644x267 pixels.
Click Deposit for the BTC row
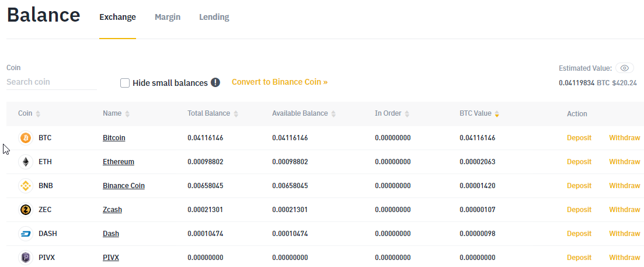point(579,138)
